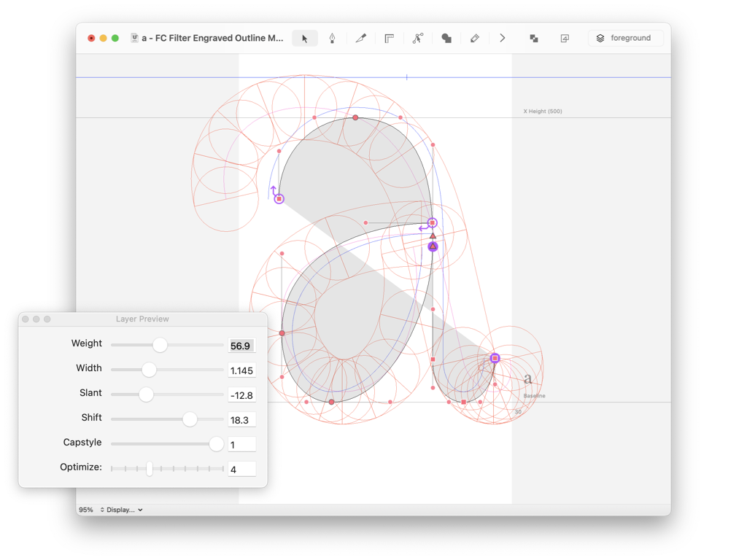The height and width of the screenshot is (560, 747).
Task: Click the Optimize stepped slider handle
Action: click(x=150, y=469)
